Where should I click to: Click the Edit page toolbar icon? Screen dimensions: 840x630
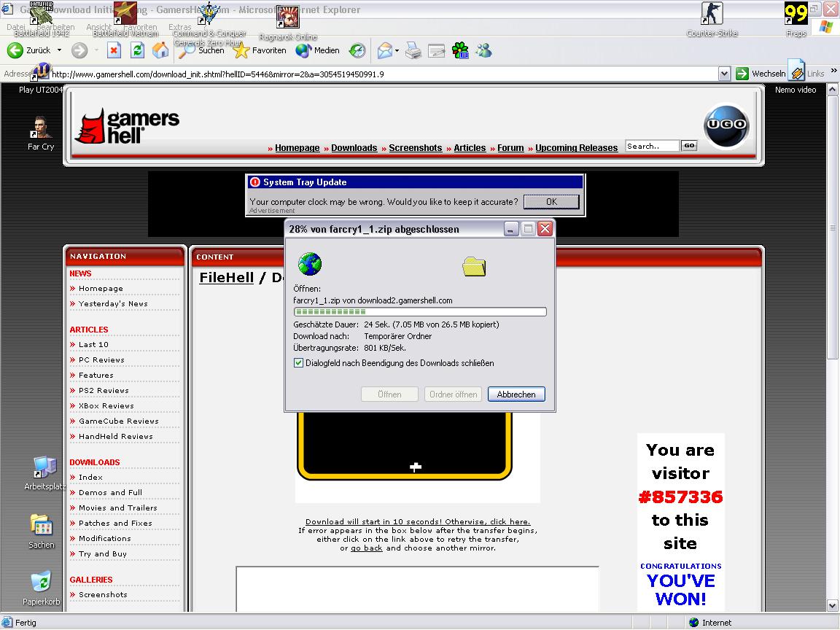pyautogui.click(x=436, y=50)
